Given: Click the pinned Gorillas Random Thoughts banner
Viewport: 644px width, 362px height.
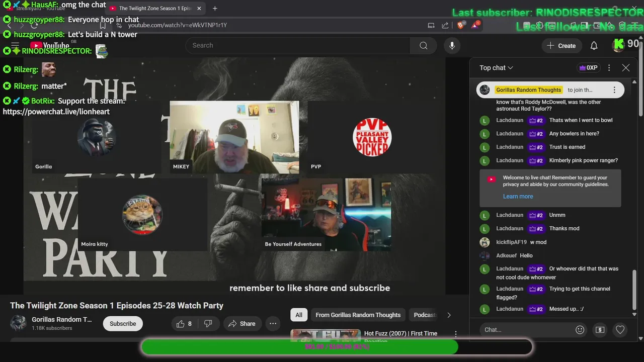Looking at the screenshot, I should (550, 90).
